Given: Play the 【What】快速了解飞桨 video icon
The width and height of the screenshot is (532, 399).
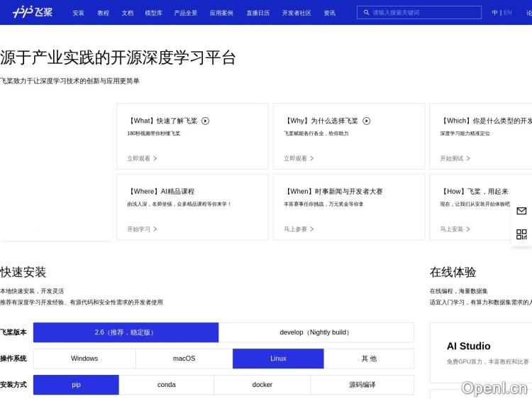Looking at the screenshot, I should [x=205, y=121].
